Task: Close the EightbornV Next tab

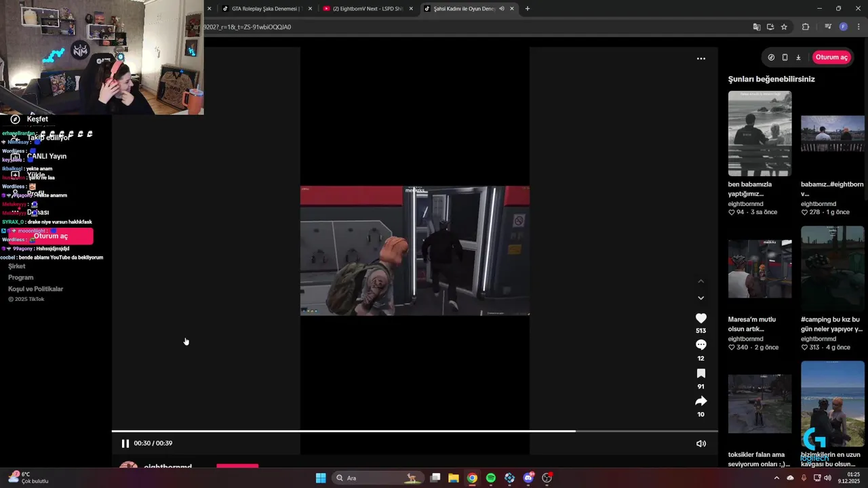Action: point(411,9)
